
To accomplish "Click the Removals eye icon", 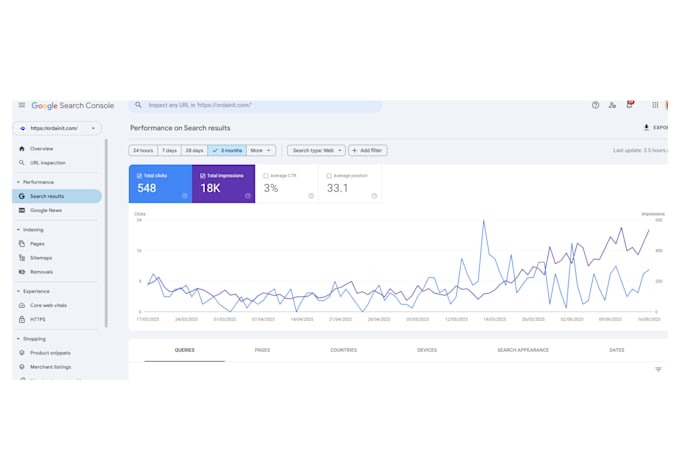I will pos(22,272).
